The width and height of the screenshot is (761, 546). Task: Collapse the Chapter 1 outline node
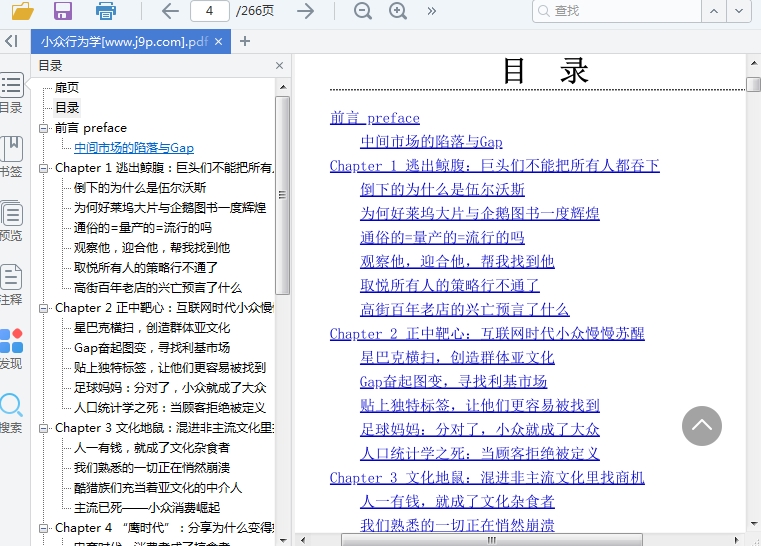coord(44,168)
